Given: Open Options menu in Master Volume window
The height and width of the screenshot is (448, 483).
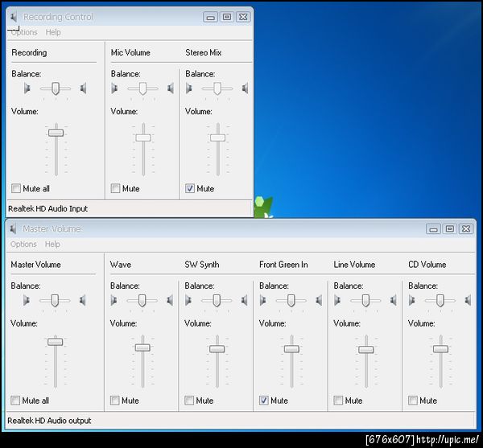Looking at the screenshot, I should (x=23, y=244).
